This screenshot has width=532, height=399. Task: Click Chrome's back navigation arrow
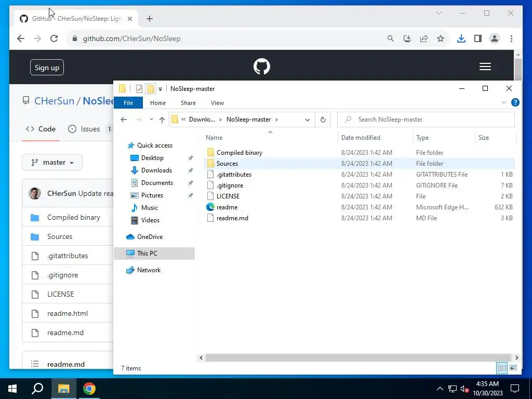click(x=21, y=38)
